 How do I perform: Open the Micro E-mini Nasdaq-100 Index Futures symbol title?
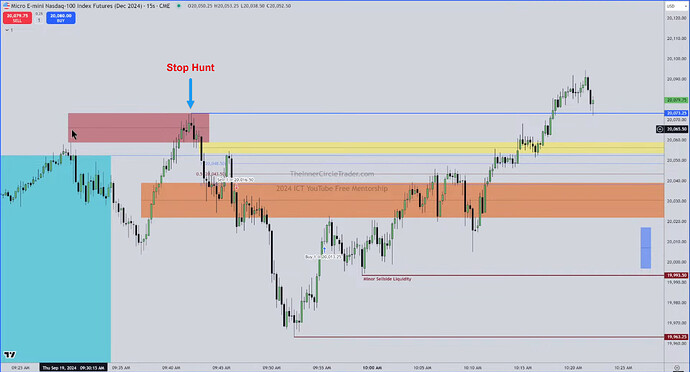click(90, 6)
